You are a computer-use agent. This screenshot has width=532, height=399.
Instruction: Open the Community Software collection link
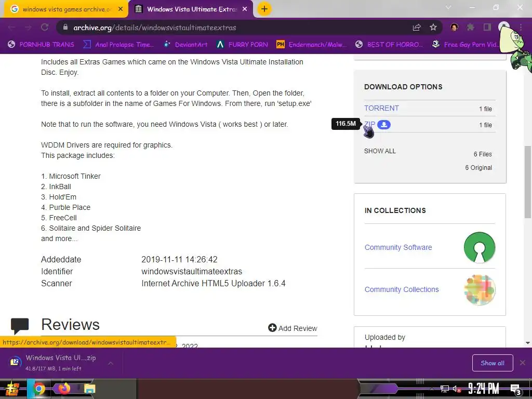[x=398, y=247]
